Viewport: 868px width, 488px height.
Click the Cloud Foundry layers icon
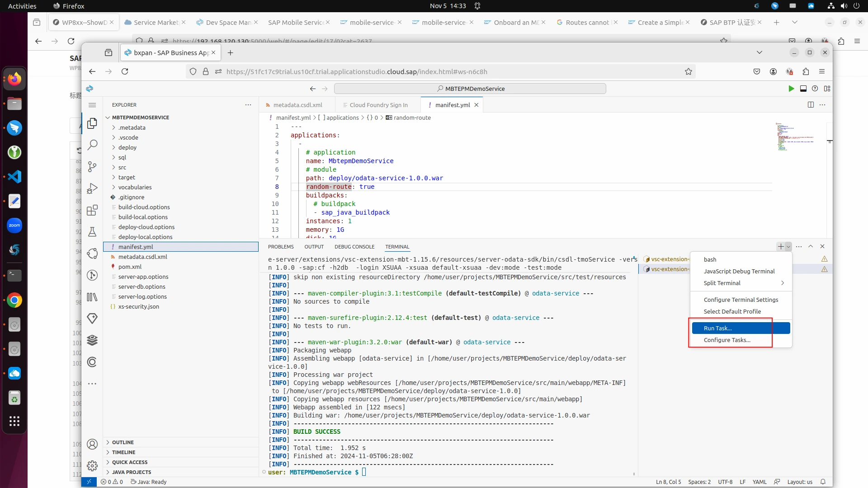(x=92, y=340)
